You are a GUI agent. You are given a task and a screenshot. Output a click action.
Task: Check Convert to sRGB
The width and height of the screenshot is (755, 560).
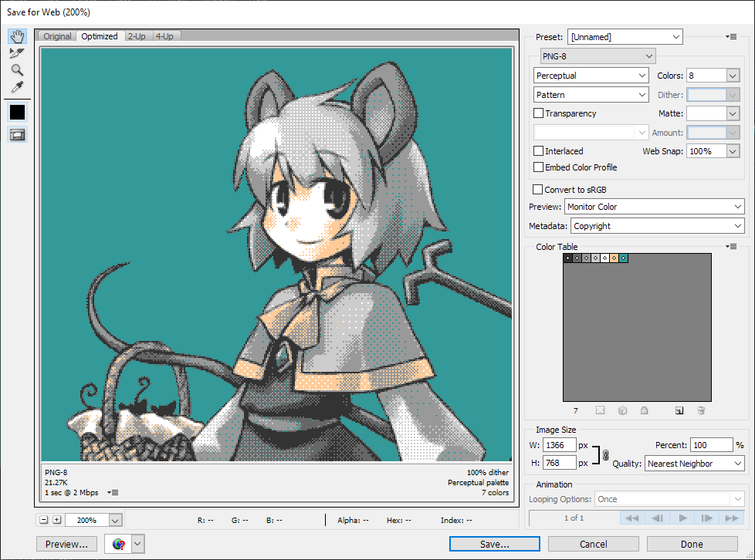click(x=538, y=189)
